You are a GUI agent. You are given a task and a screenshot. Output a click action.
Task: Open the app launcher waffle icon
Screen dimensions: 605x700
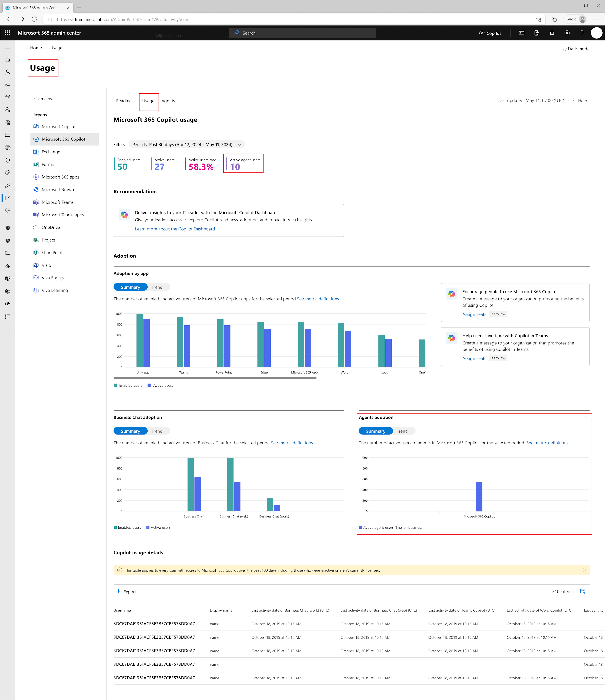click(8, 33)
